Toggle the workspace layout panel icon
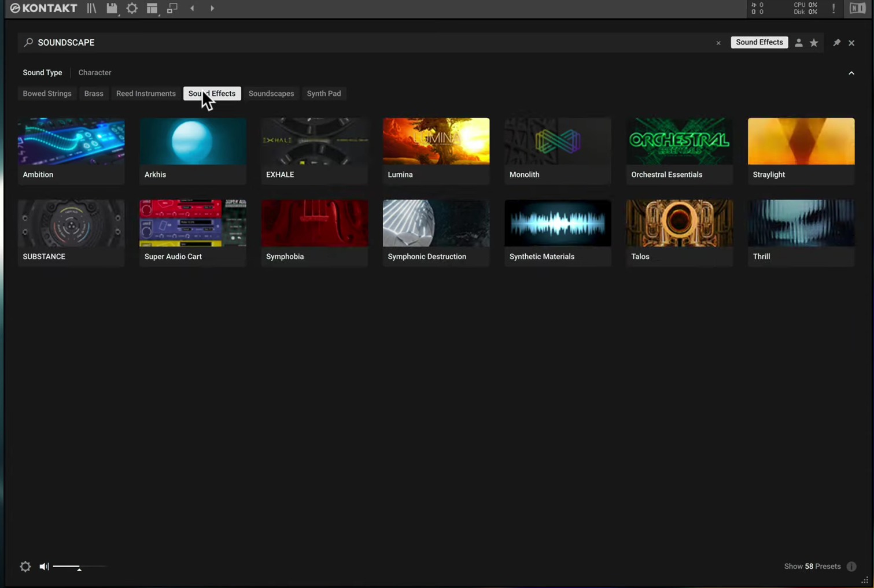 pos(152,8)
